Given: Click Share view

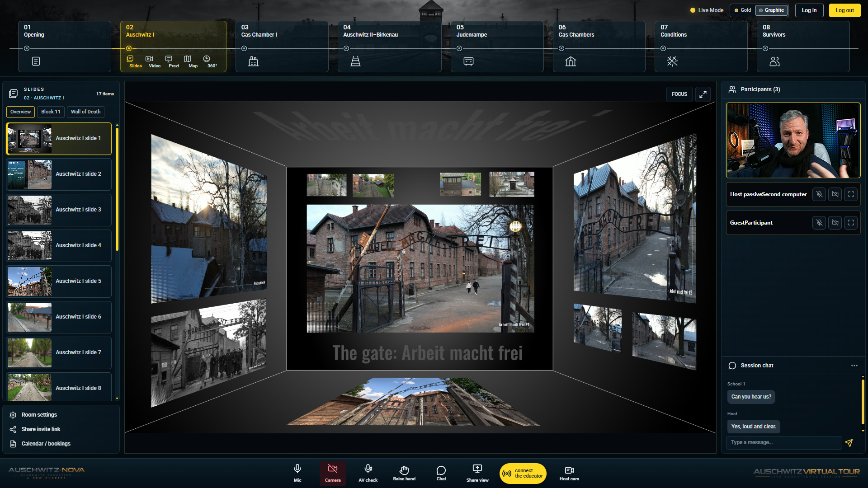Looking at the screenshot, I should [x=477, y=473].
